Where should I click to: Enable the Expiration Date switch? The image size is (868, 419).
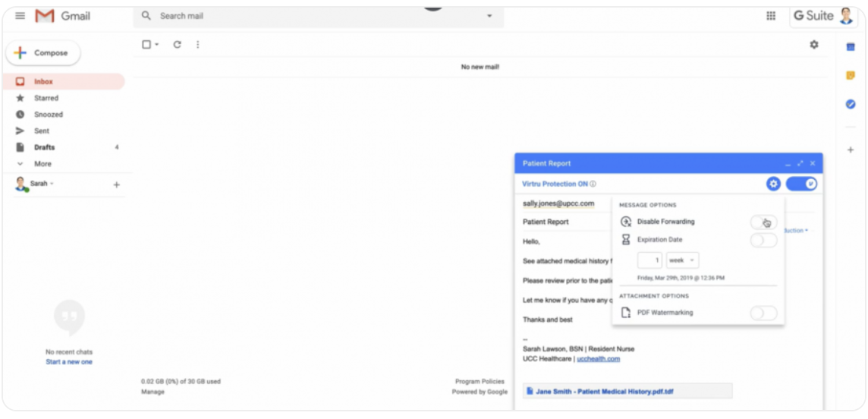[763, 240]
